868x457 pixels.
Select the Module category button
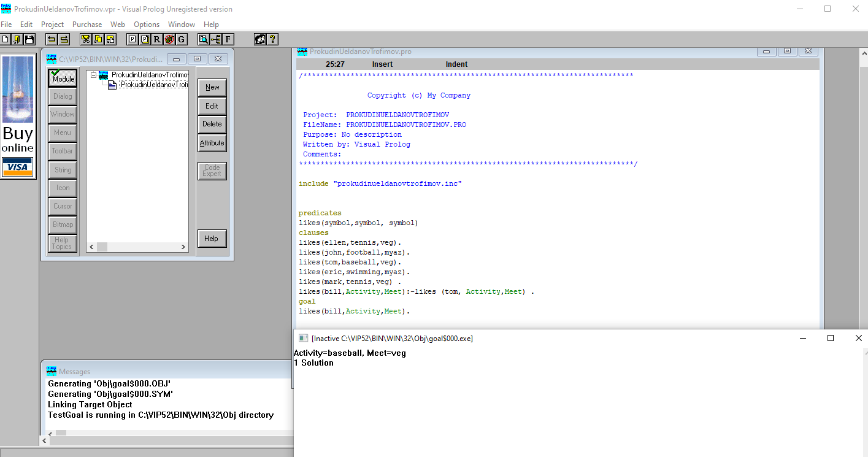click(x=63, y=78)
